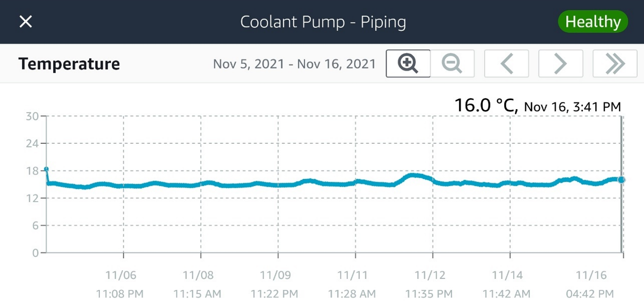Click the Nov 5 - Nov 16 date range
644x303 pixels.
294,64
